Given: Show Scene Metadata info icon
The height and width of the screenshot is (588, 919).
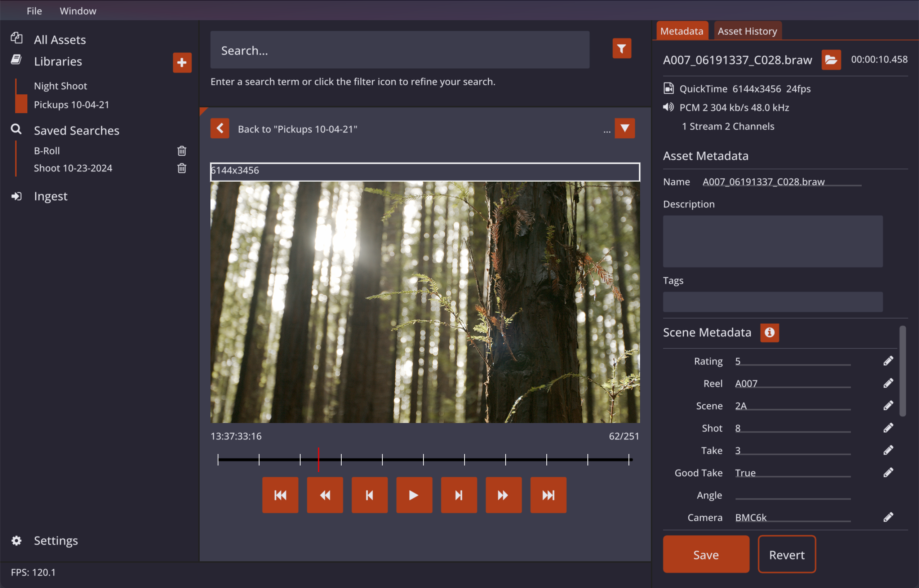Looking at the screenshot, I should pos(769,333).
